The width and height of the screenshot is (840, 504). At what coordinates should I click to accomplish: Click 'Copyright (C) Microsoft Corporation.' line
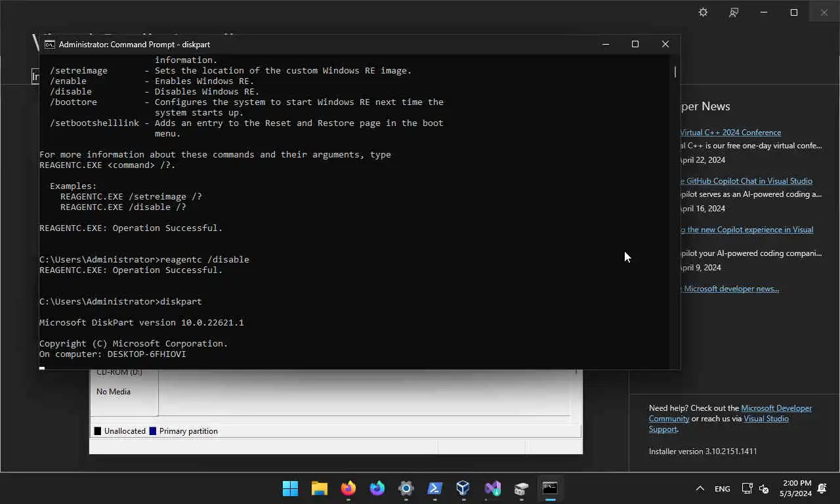[134, 344]
